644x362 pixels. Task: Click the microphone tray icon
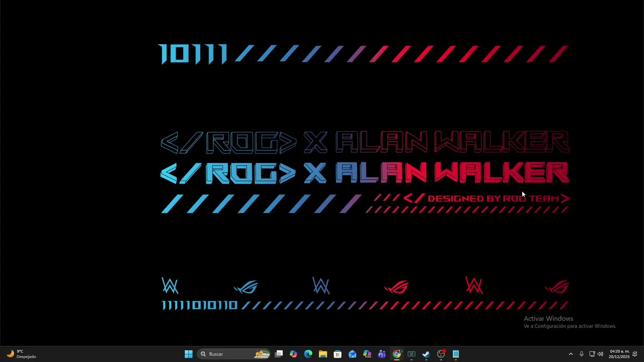click(x=582, y=354)
